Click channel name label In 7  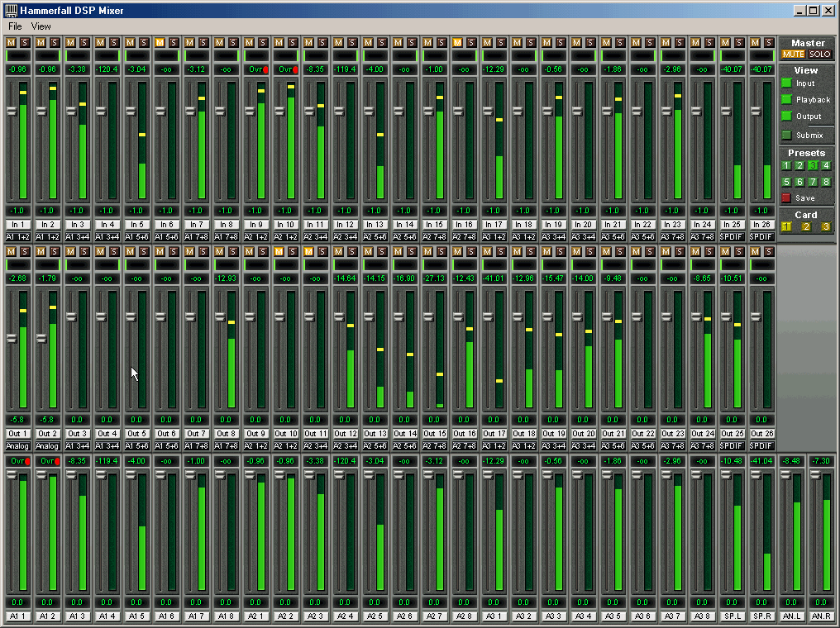196,224
